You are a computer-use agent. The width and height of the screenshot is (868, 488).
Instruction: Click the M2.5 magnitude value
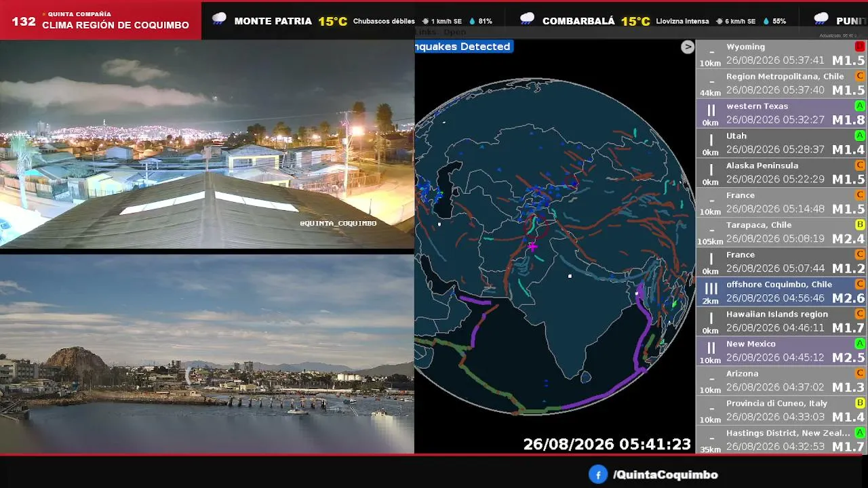(x=848, y=358)
